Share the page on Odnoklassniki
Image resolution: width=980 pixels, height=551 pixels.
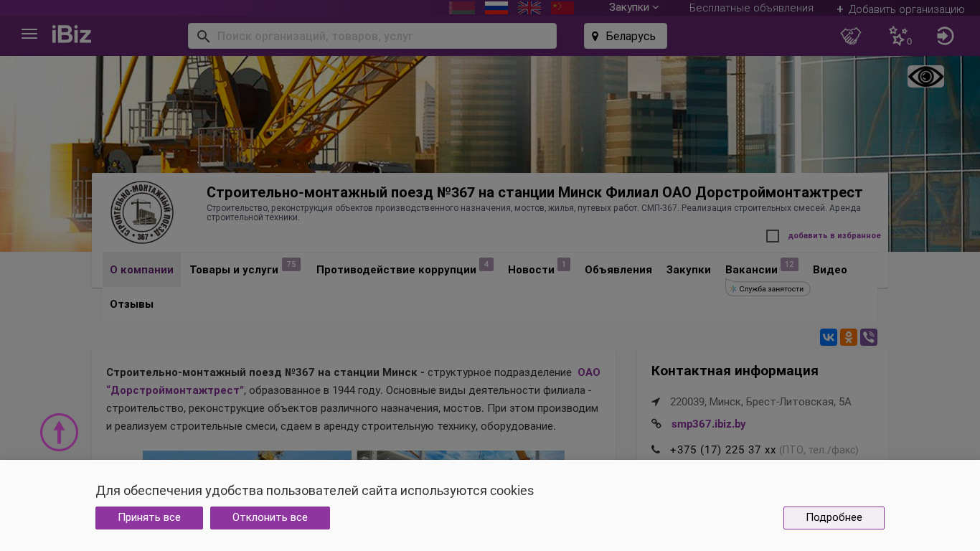(849, 337)
